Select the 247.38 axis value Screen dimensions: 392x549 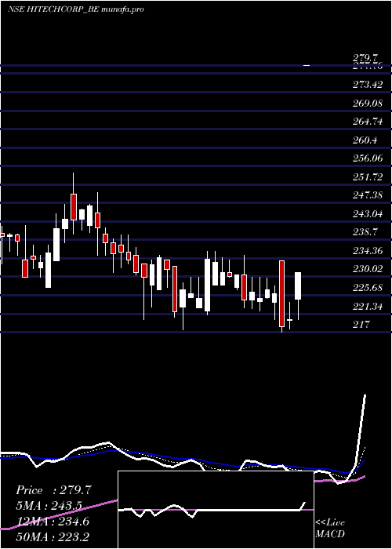tap(367, 195)
